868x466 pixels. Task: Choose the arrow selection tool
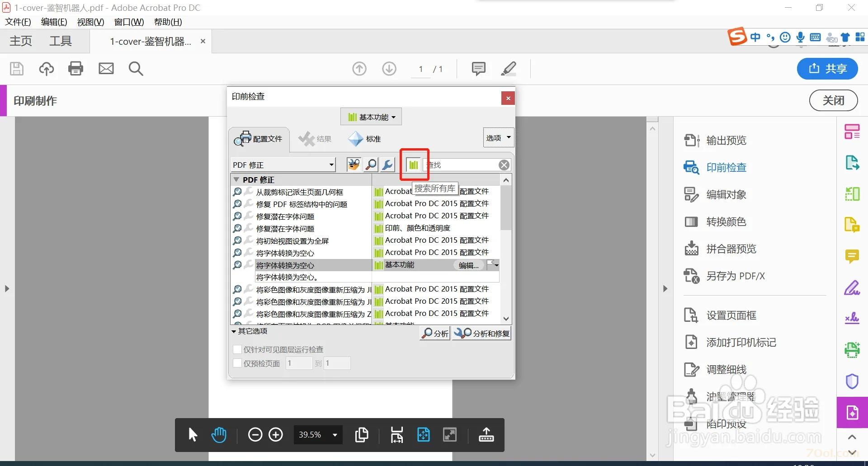[x=193, y=435]
